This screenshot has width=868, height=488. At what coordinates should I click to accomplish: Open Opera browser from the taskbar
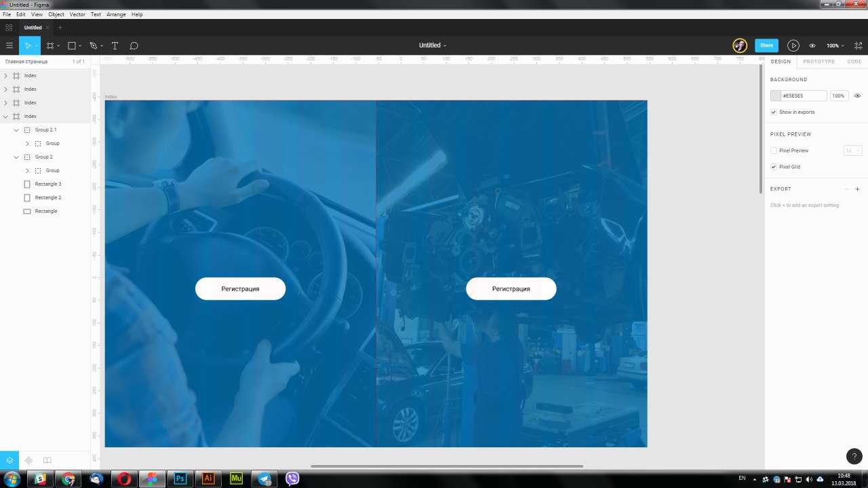(124, 479)
